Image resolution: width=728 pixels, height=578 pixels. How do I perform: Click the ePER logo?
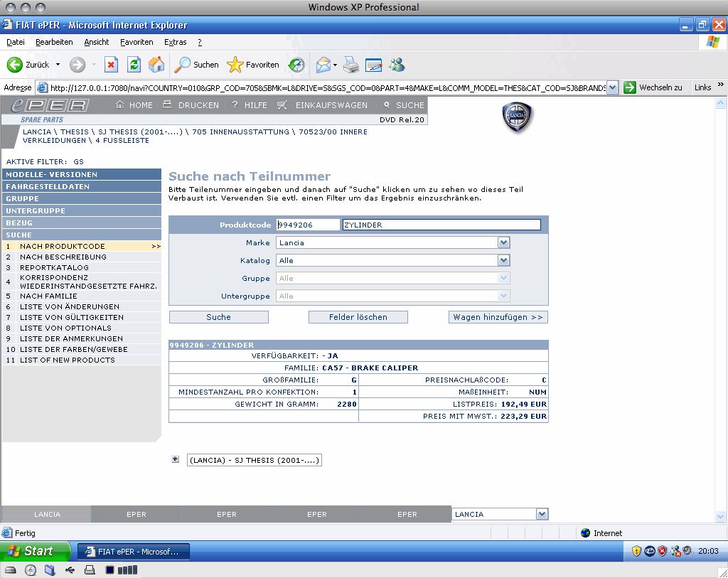(x=50, y=105)
